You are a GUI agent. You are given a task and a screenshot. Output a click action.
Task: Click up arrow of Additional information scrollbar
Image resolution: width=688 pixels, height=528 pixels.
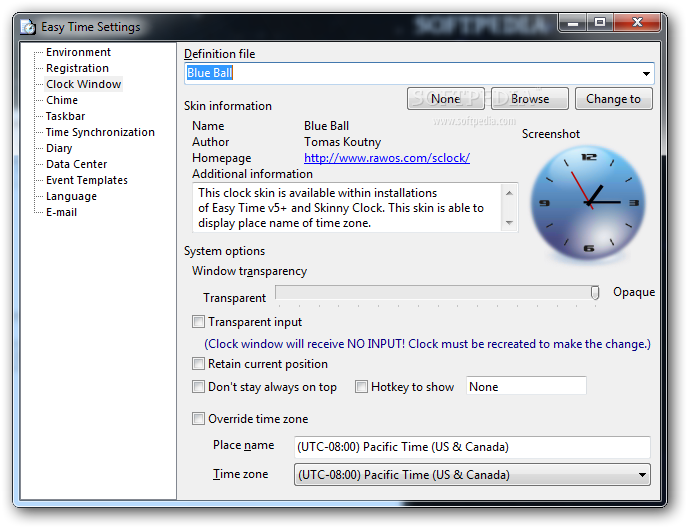[509, 193]
